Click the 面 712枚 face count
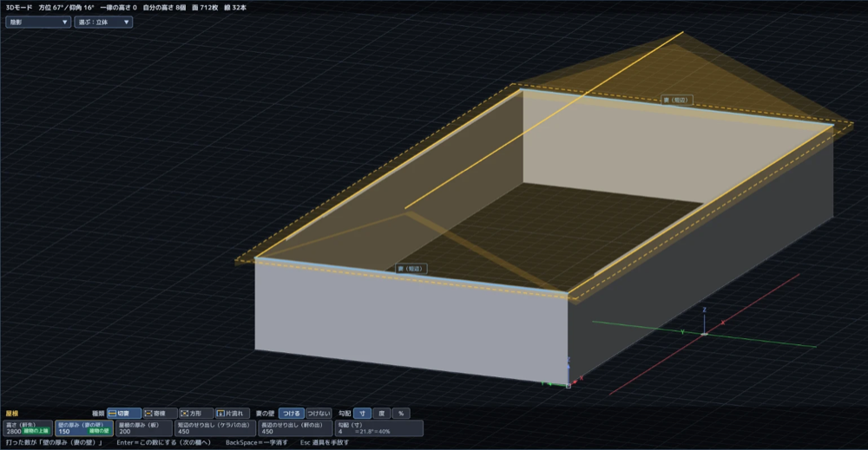Image resolution: width=868 pixels, height=450 pixels. 205,8
